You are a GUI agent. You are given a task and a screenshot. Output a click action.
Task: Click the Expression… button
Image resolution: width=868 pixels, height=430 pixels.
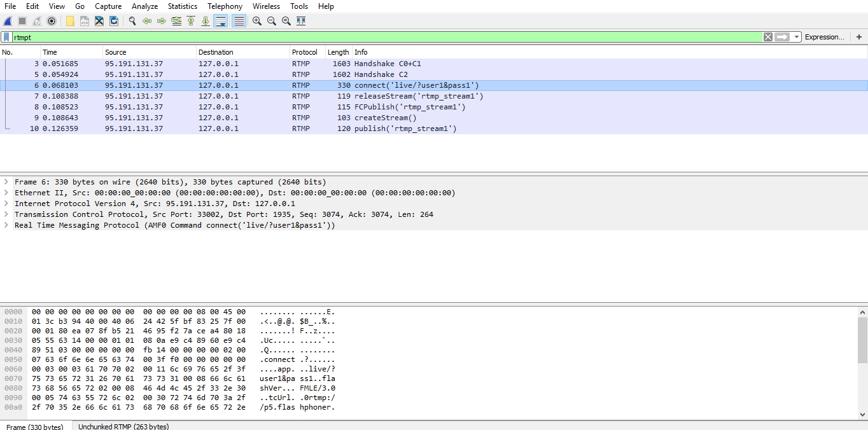(824, 37)
